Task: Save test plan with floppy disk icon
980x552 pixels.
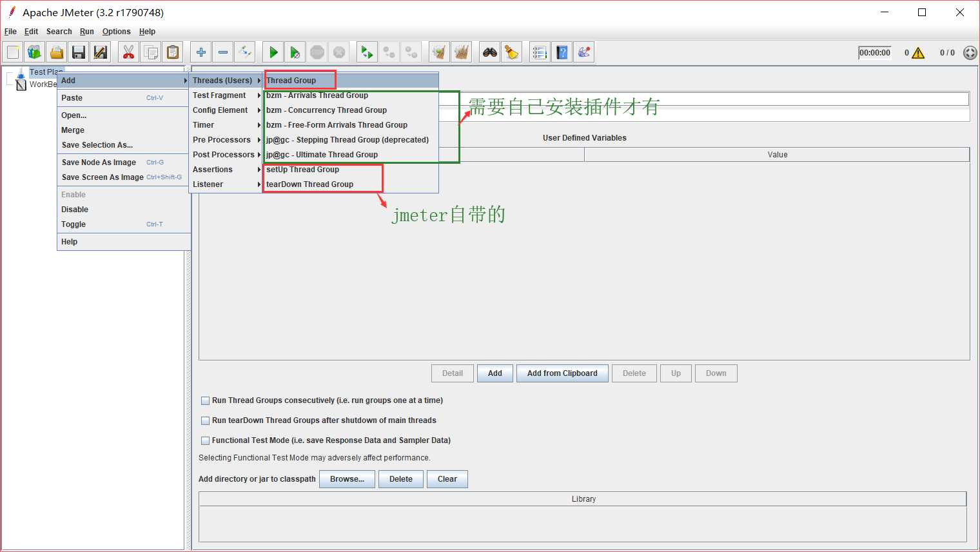Action: pyautogui.click(x=79, y=52)
